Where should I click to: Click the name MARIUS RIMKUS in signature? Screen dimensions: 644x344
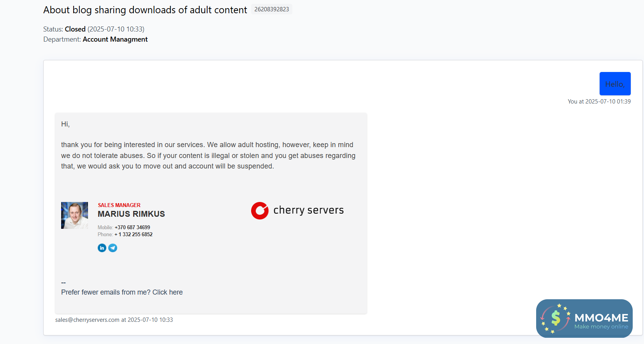pyautogui.click(x=131, y=214)
